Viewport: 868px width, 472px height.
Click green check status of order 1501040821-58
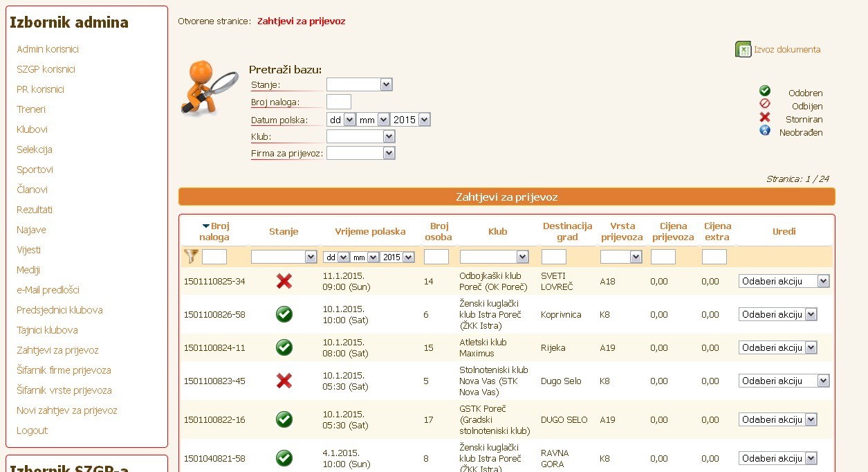(284, 458)
